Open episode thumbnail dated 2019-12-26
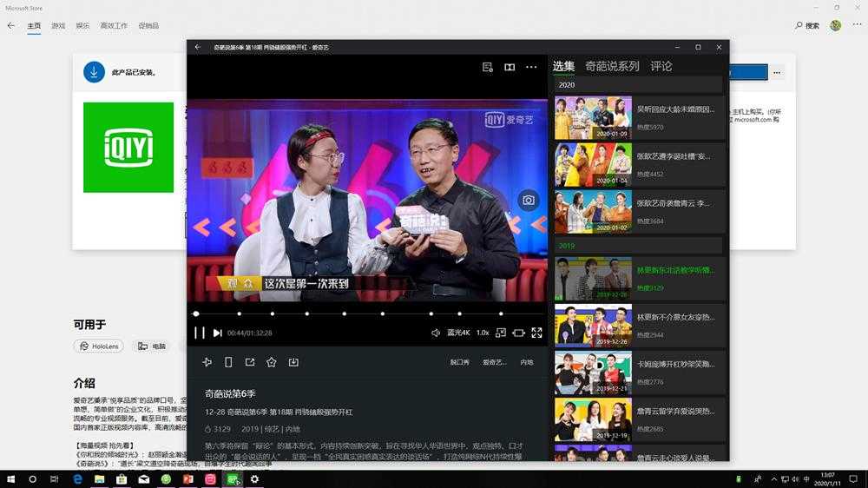Image resolution: width=868 pixels, height=488 pixels. click(x=593, y=325)
